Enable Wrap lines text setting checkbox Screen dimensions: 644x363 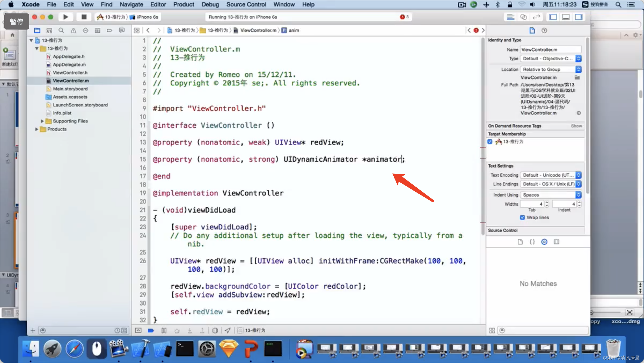[522, 217]
